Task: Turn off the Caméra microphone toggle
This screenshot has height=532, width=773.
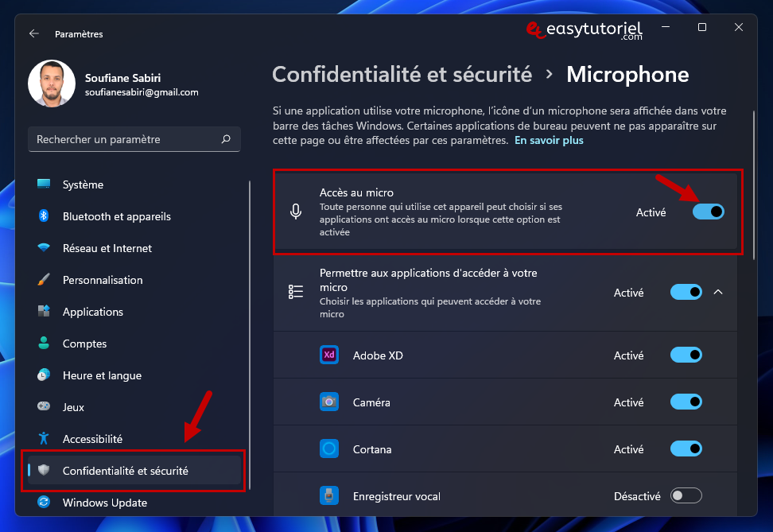Action: tap(686, 402)
